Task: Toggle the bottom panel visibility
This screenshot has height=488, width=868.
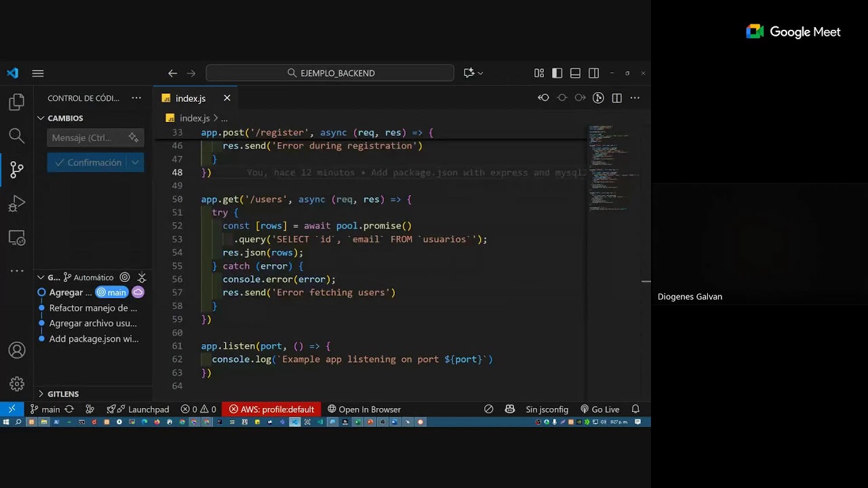Action: [576, 73]
